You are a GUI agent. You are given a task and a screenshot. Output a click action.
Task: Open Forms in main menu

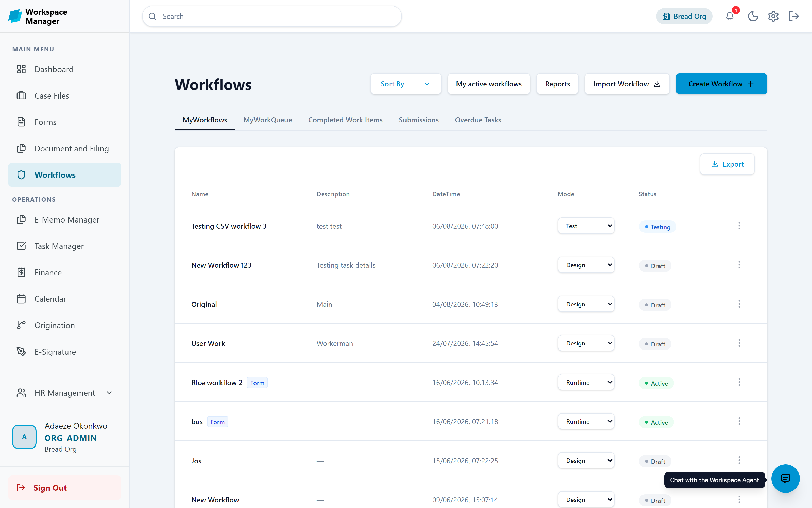pyautogui.click(x=64, y=122)
